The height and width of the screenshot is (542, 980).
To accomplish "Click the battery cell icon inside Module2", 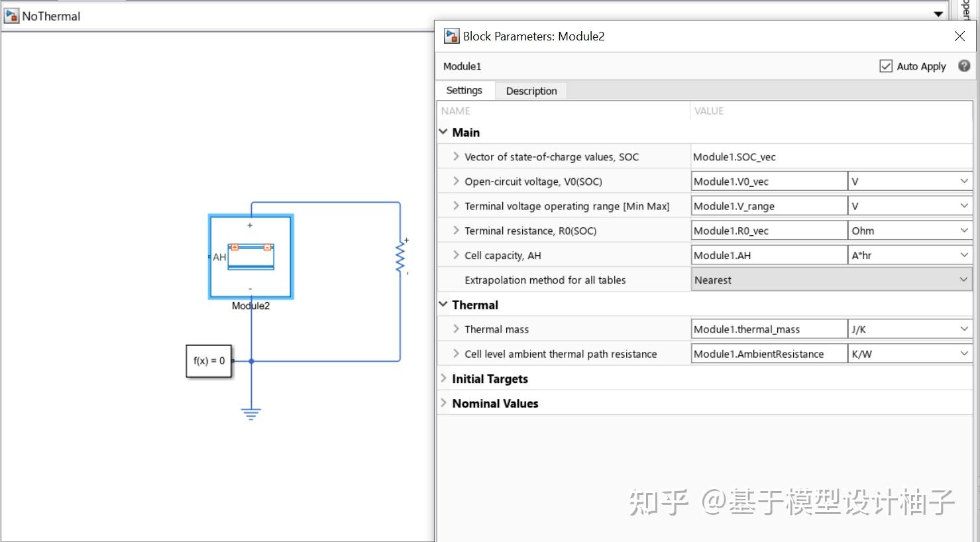I will (250, 257).
